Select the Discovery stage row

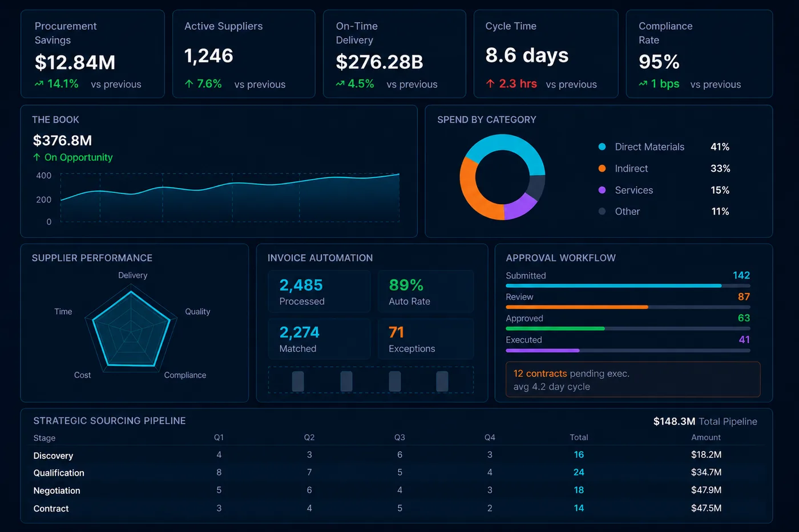point(398,455)
